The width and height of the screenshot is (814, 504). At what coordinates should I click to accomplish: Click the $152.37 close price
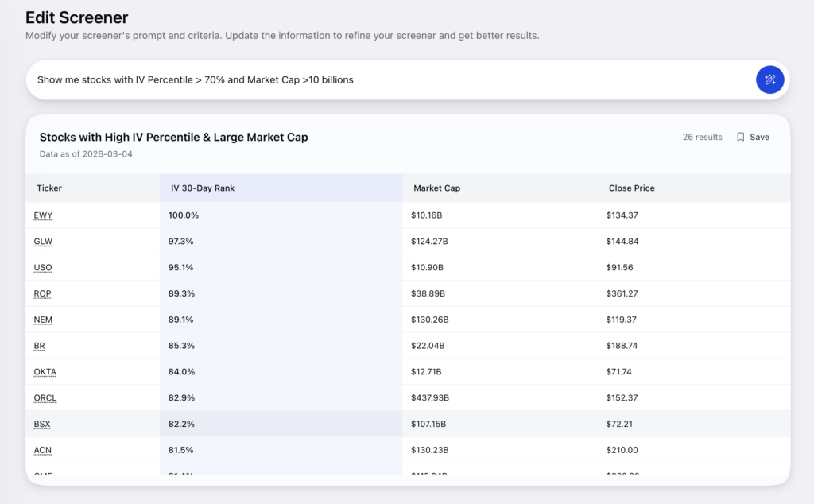(x=622, y=397)
